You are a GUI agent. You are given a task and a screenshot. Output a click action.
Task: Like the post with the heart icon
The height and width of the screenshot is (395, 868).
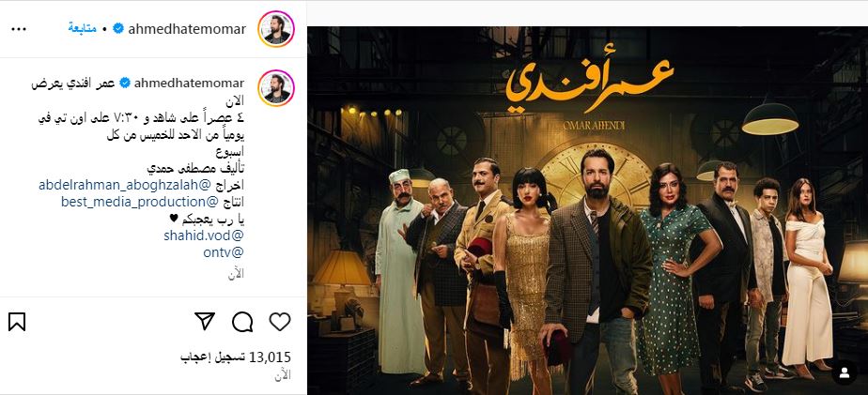280,322
